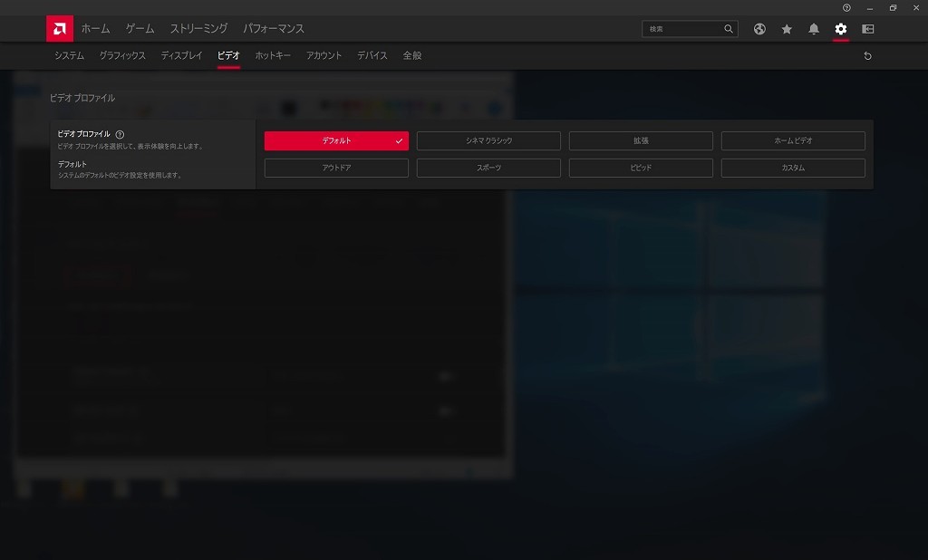
Task: Select the グラフィックス sub-tab
Action: [122, 55]
